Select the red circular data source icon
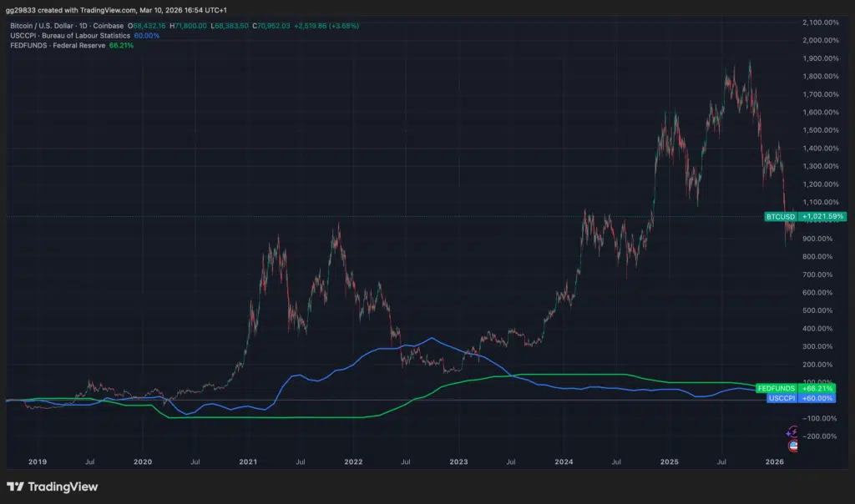This screenshot has width=855, height=504. 793,446
